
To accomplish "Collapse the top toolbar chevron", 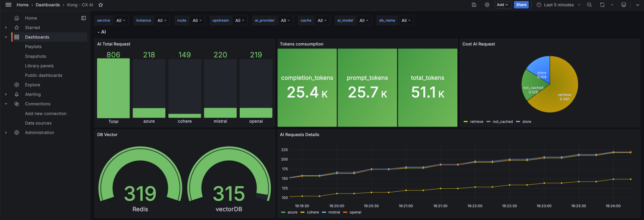I will tap(637, 5).
